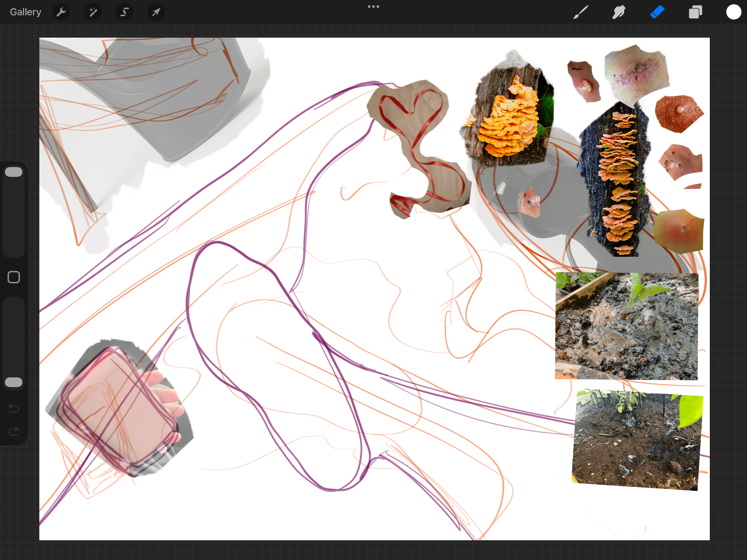Lower the brush opacity slider
Viewport: 747px width, 560px height.
13,382
